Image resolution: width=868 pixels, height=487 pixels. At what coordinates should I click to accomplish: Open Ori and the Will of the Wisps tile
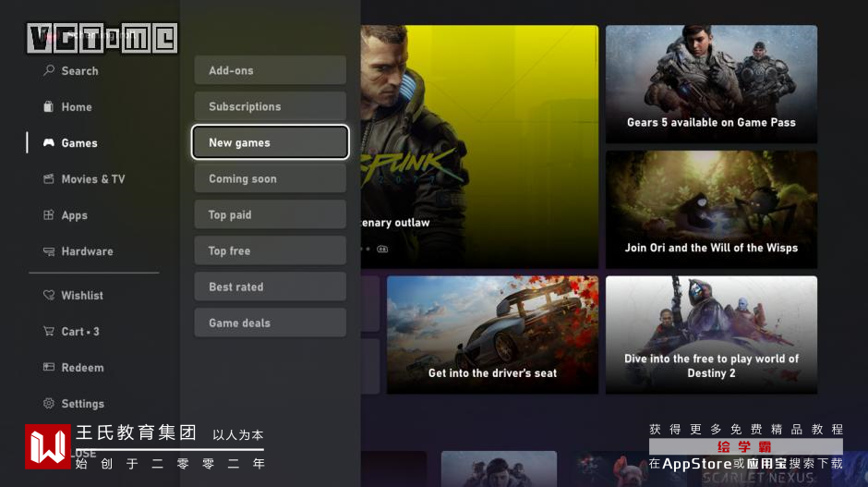tap(711, 210)
